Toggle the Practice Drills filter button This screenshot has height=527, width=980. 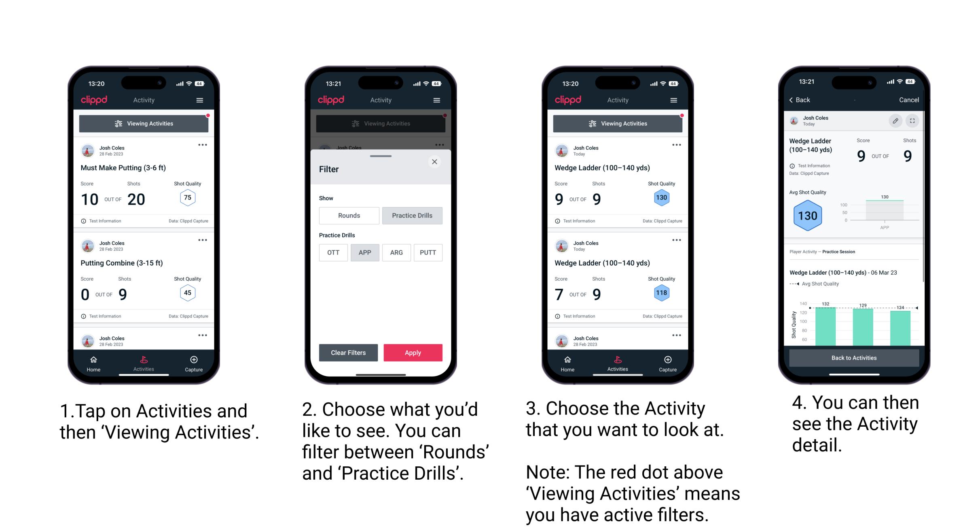pos(413,216)
